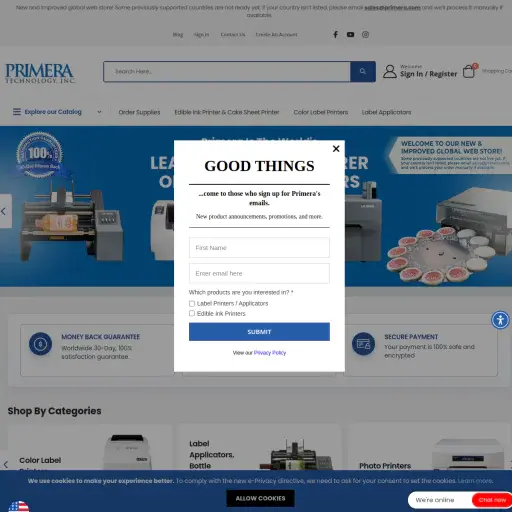The width and height of the screenshot is (512, 512).
Task: Click the Primera Technology logo
Action: (40, 73)
